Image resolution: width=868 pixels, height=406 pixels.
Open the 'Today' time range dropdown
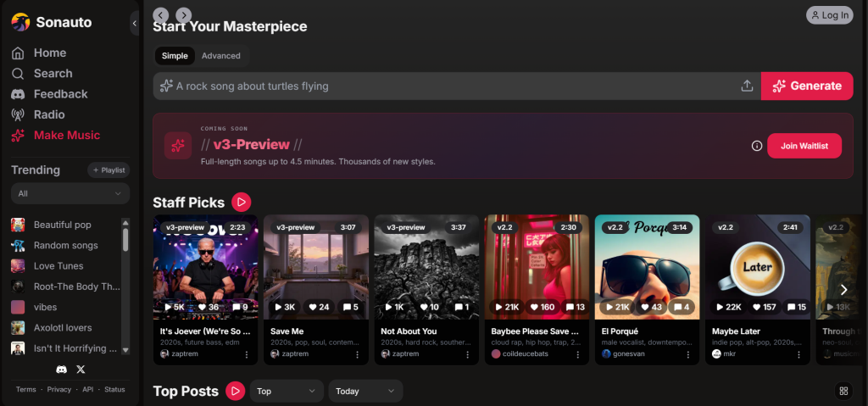[x=365, y=391]
